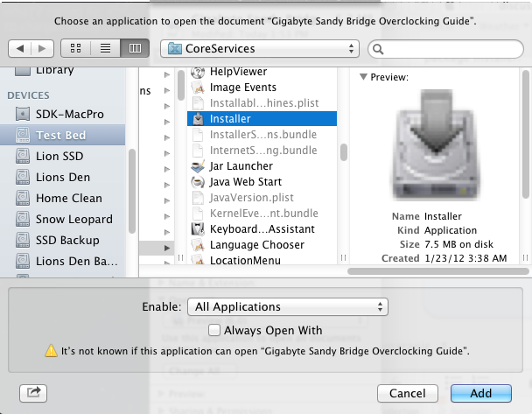Go forward with the right arrow button

pos(42,48)
